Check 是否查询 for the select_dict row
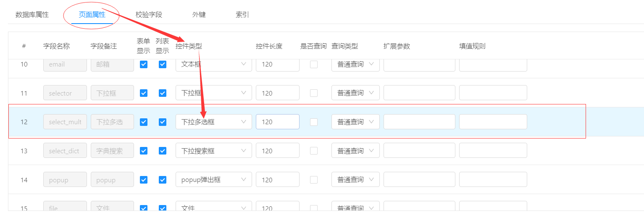This screenshot has height=216, width=644. point(314,151)
